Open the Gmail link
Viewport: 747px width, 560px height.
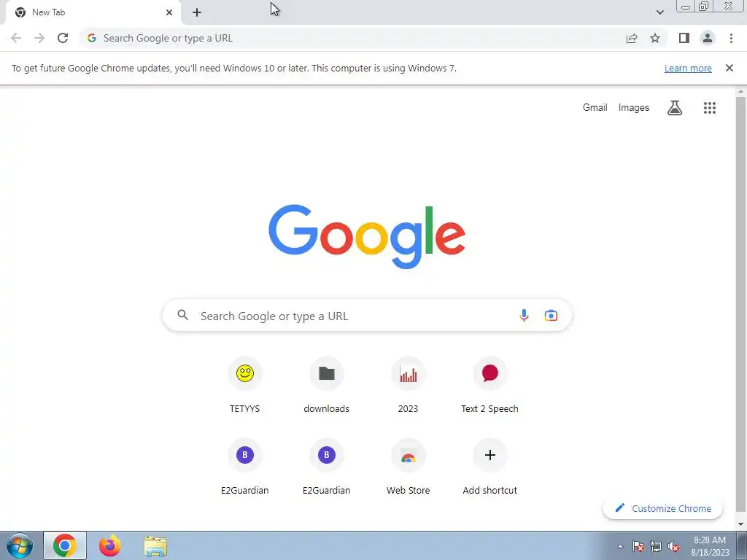[x=595, y=108]
